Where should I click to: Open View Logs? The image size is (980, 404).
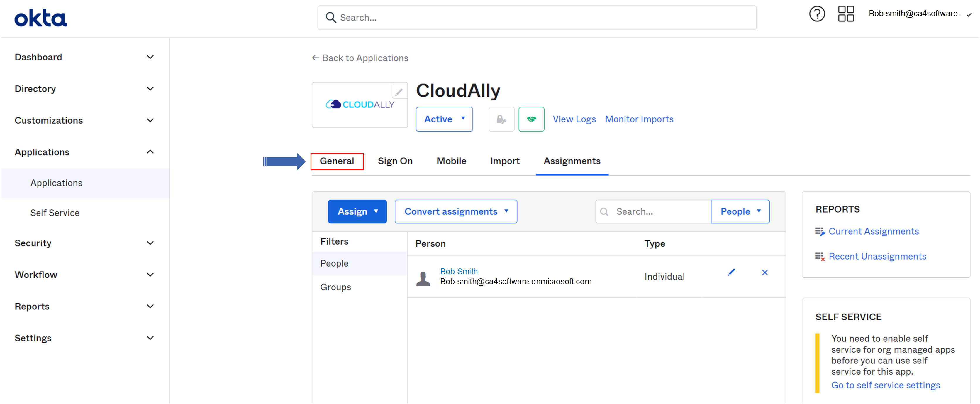(574, 119)
